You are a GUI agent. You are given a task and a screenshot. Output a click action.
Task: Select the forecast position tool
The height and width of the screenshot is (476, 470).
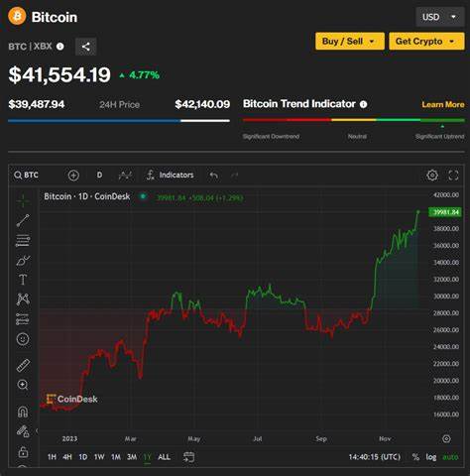23,319
